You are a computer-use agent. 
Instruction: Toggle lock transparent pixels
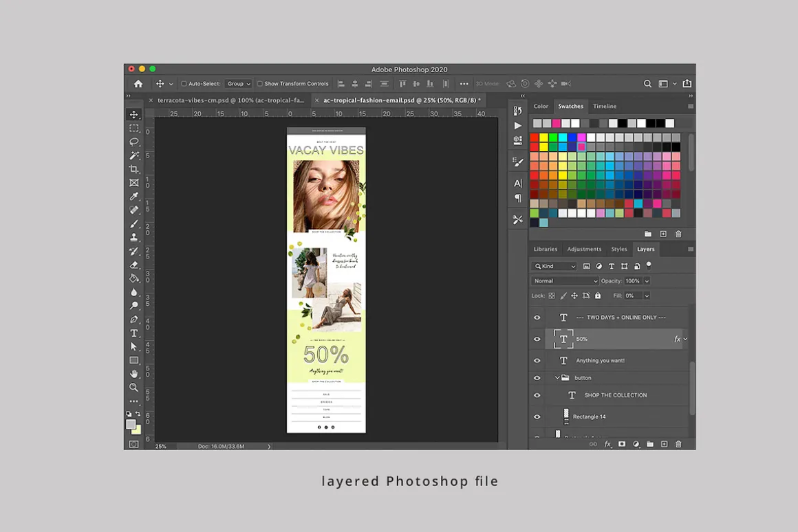point(552,296)
